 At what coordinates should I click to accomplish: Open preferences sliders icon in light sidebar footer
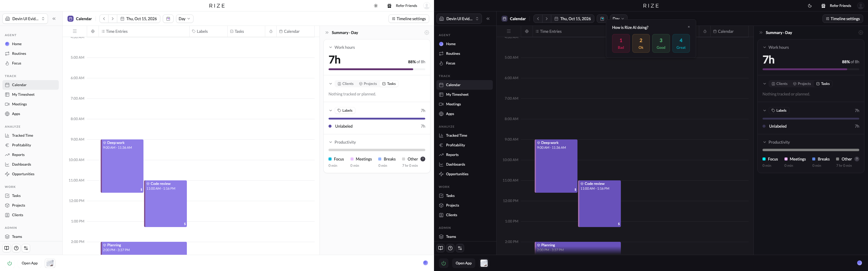coord(26,248)
